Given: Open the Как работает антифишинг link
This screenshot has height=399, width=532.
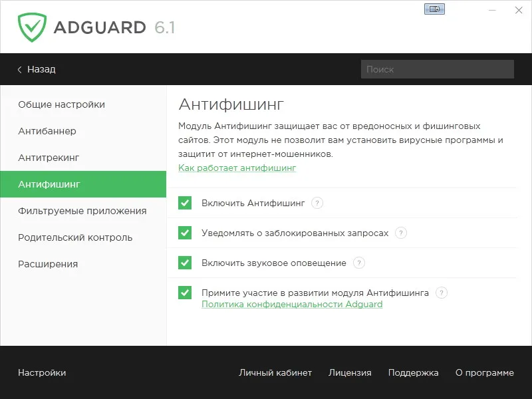Looking at the screenshot, I should click(x=237, y=168).
